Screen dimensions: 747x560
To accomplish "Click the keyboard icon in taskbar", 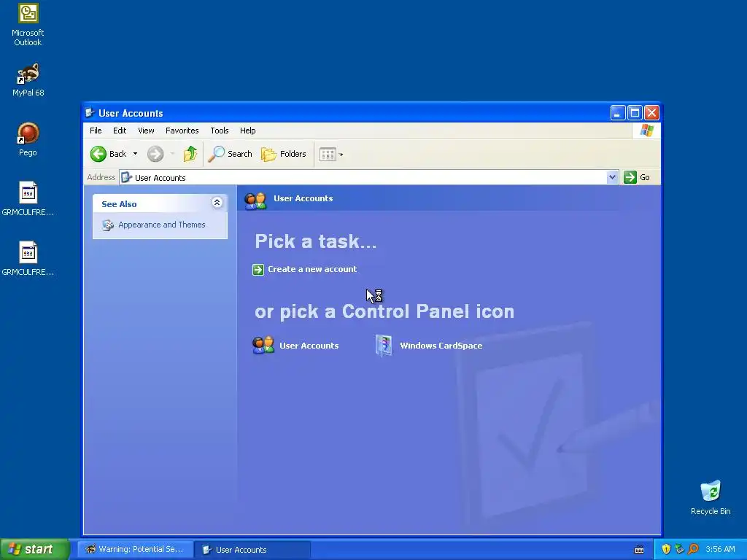I will (639, 550).
